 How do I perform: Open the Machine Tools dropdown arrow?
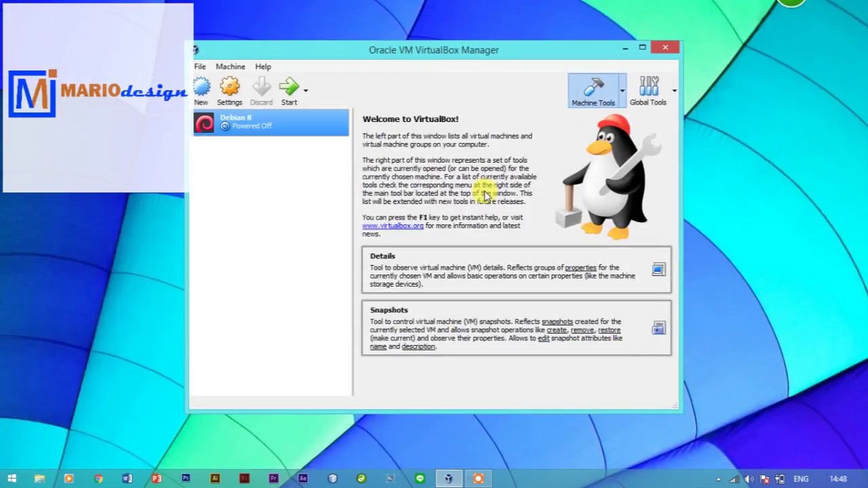coord(622,90)
